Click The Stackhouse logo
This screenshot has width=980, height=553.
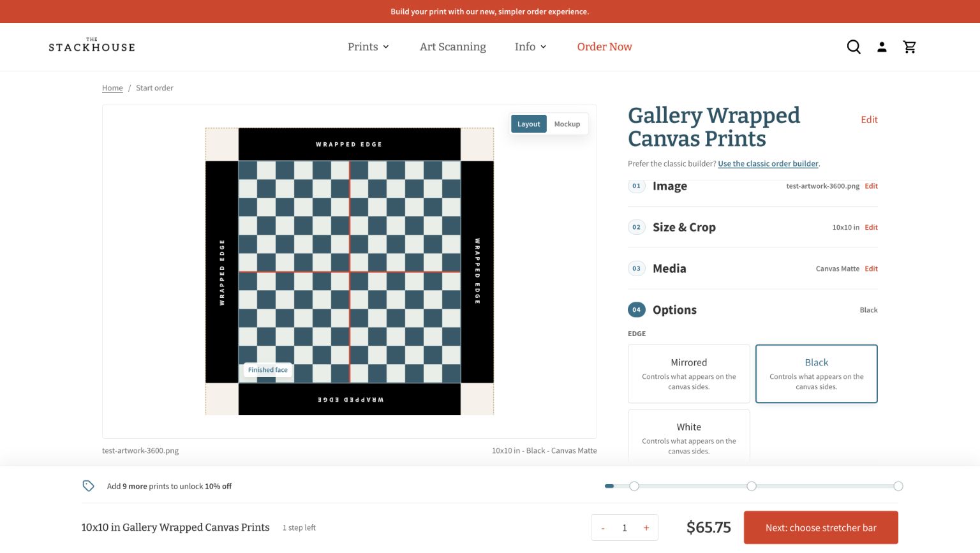tap(92, 45)
